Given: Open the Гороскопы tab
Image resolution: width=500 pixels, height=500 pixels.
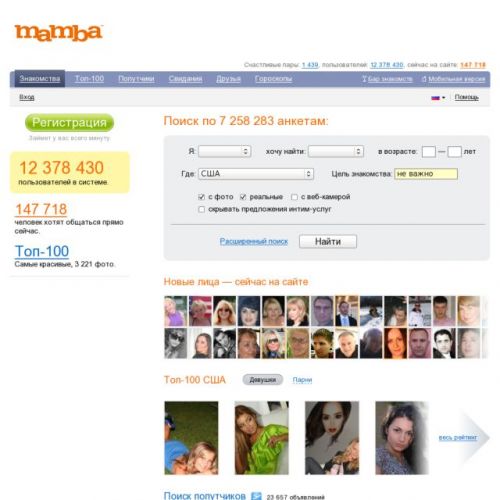Looking at the screenshot, I should [x=273, y=79].
